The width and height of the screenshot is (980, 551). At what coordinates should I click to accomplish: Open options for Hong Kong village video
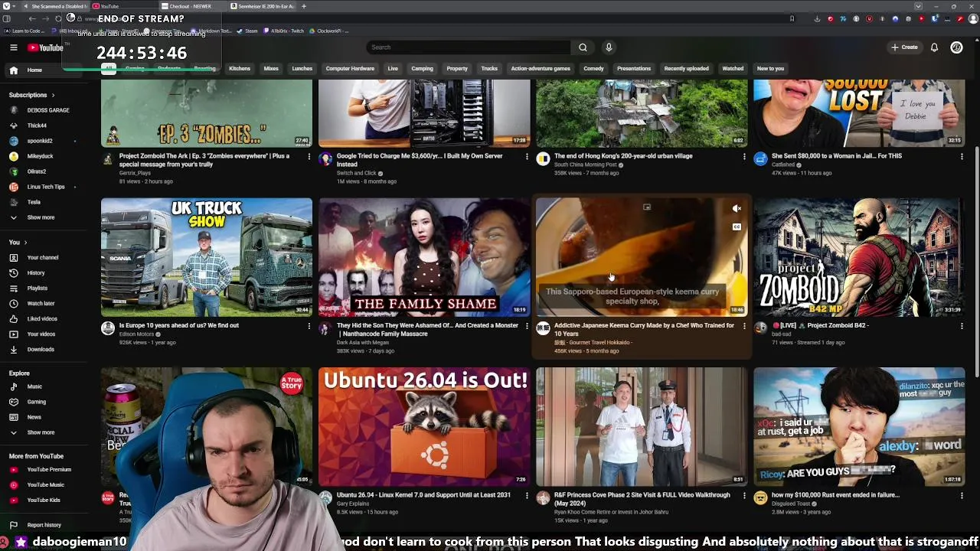click(x=744, y=157)
